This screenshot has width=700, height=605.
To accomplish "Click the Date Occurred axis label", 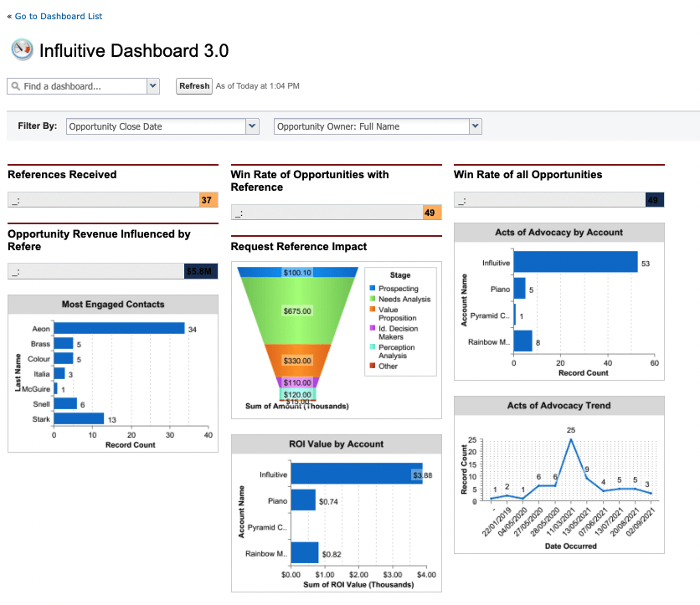I will tap(570, 546).
